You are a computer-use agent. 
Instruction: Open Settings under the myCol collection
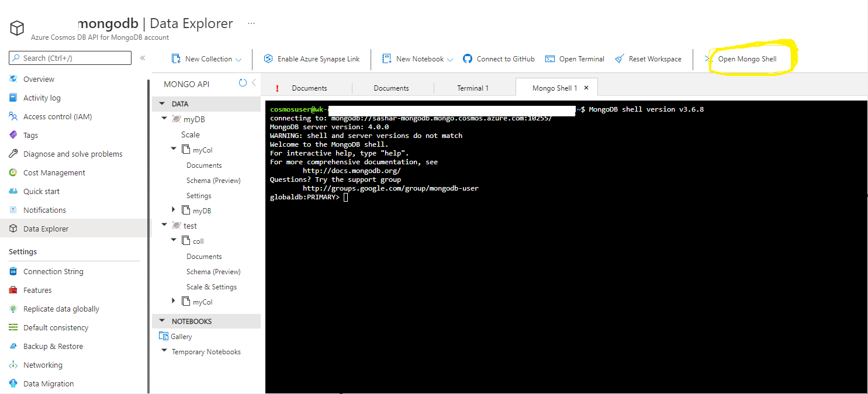(x=199, y=196)
